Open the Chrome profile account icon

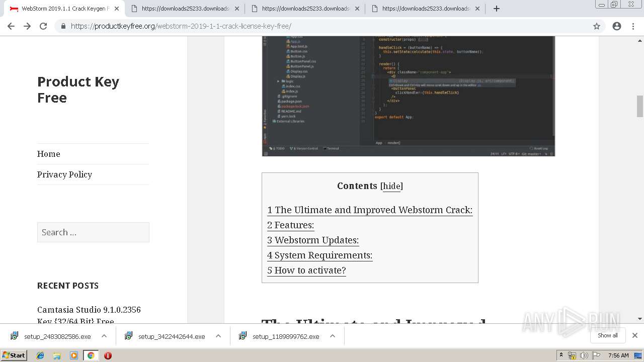pyautogui.click(x=617, y=26)
